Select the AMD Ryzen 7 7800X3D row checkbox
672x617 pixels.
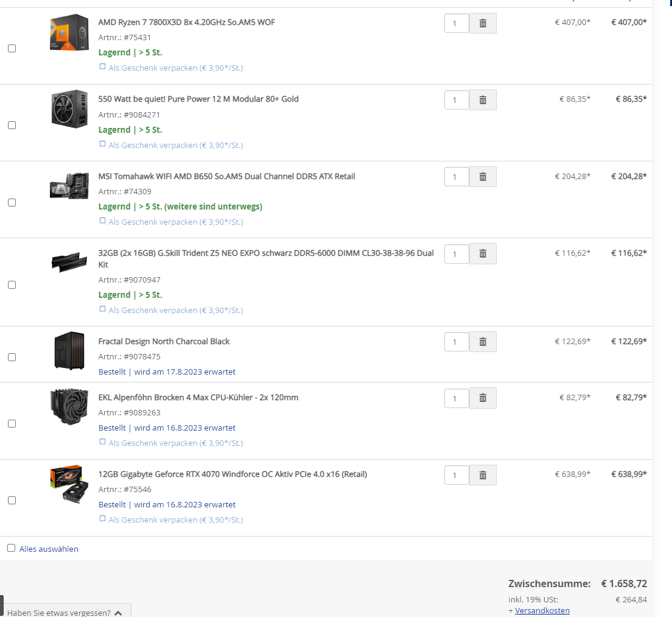pyautogui.click(x=12, y=49)
